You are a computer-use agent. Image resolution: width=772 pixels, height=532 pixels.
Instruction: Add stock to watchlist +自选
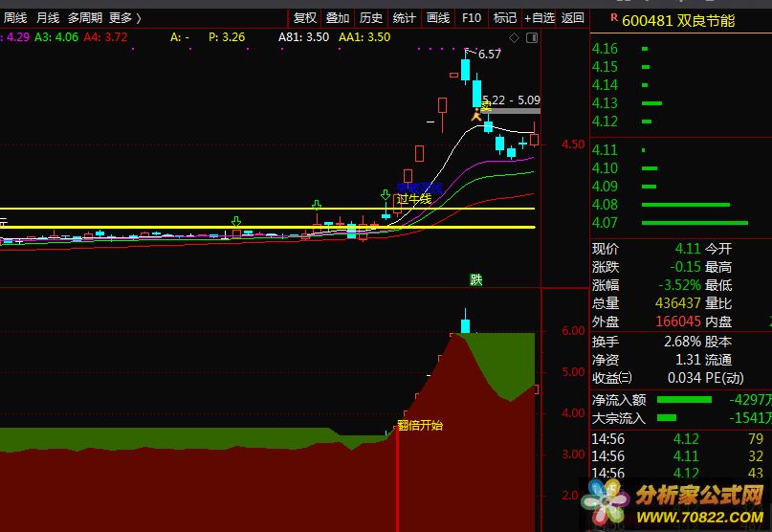coord(540,18)
